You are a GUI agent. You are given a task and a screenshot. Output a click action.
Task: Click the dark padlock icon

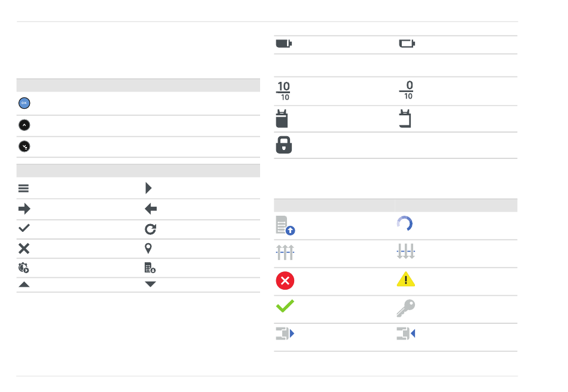click(283, 145)
